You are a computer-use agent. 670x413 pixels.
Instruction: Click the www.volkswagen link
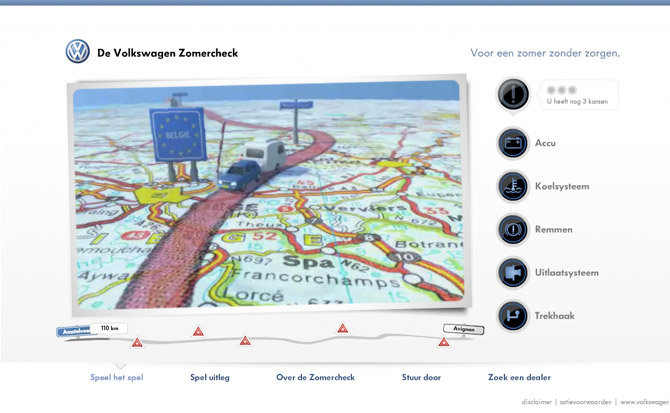tap(645, 402)
